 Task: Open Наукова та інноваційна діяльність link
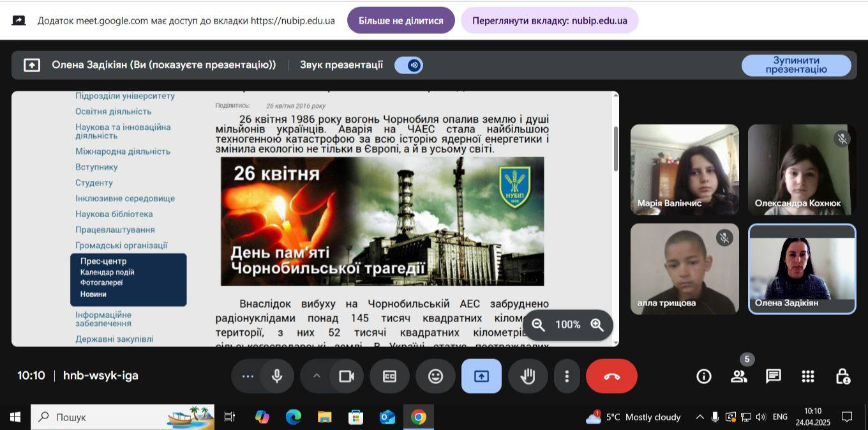click(x=123, y=131)
